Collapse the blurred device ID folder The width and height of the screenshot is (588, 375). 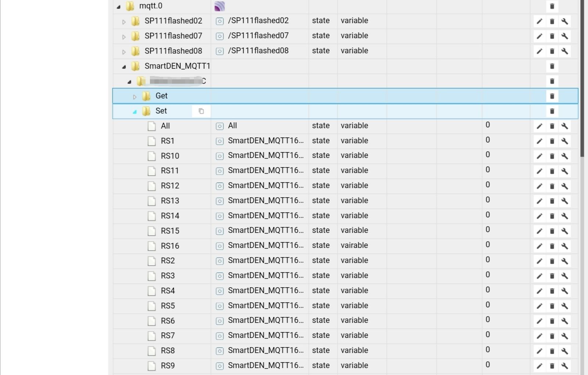(129, 82)
